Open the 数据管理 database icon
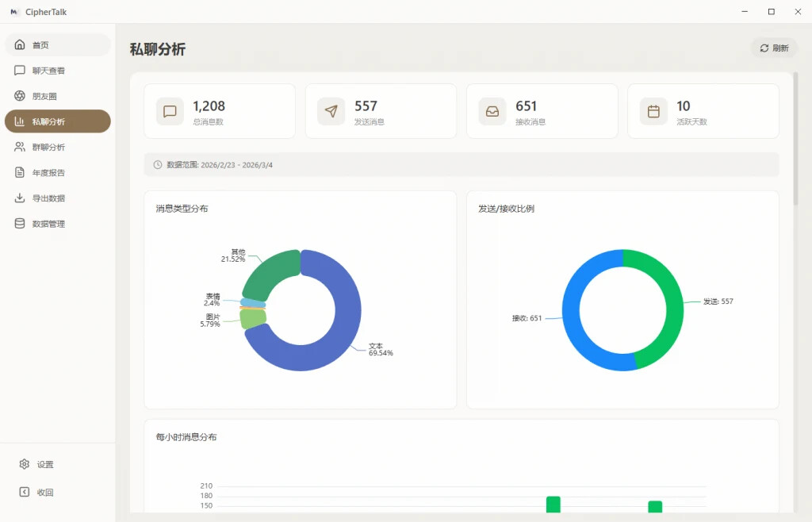Viewport: 812px width, 522px height. pyautogui.click(x=20, y=223)
